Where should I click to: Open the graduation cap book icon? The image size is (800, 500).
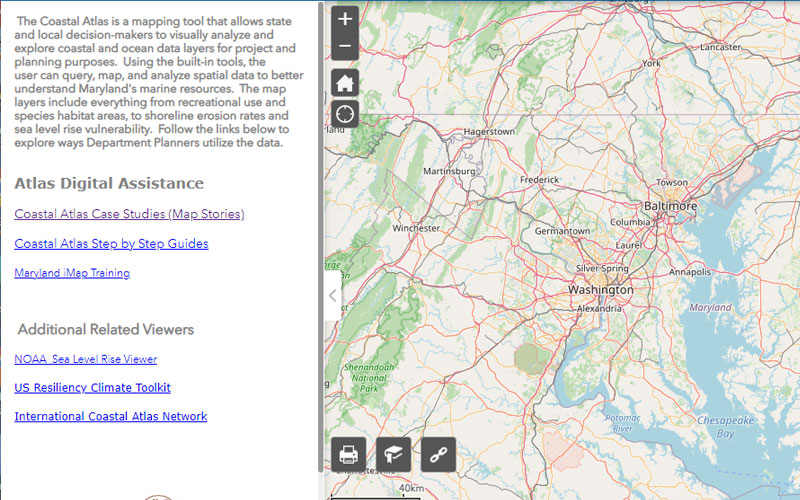(394, 454)
